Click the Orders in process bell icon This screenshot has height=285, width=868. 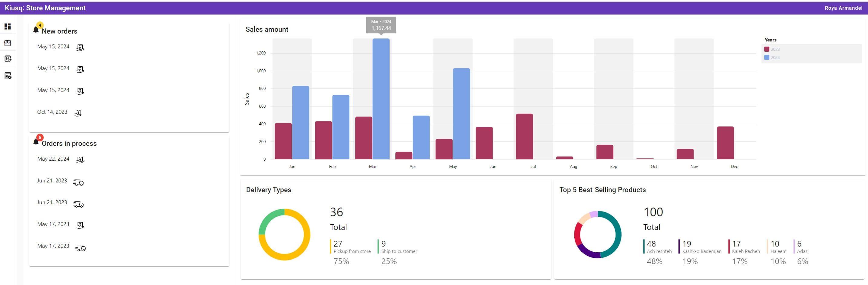coord(36,142)
